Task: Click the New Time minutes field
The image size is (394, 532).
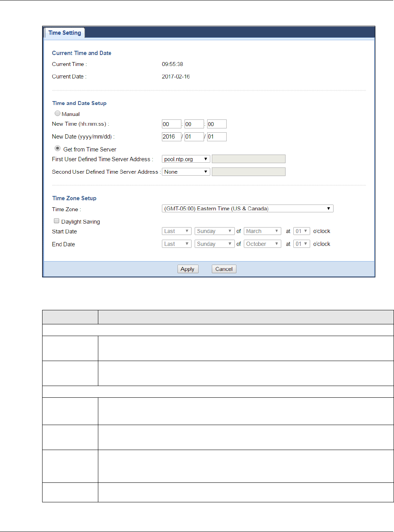Action: point(194,124)
